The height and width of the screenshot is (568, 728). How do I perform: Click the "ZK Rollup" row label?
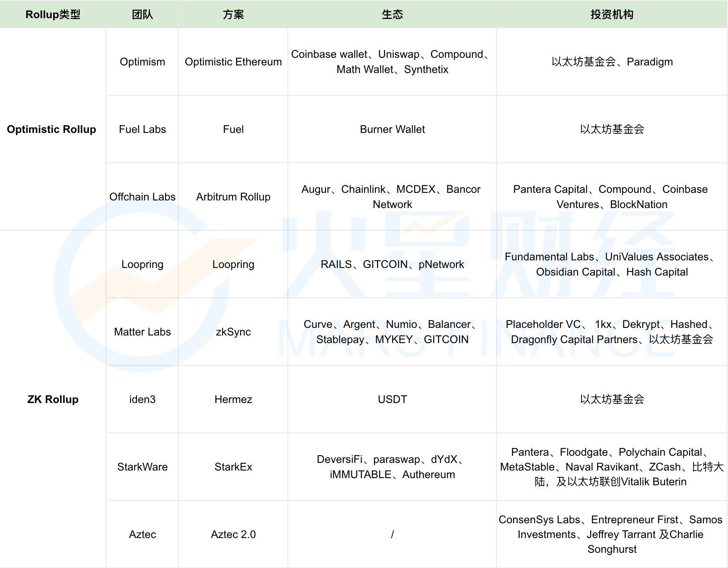53,399
